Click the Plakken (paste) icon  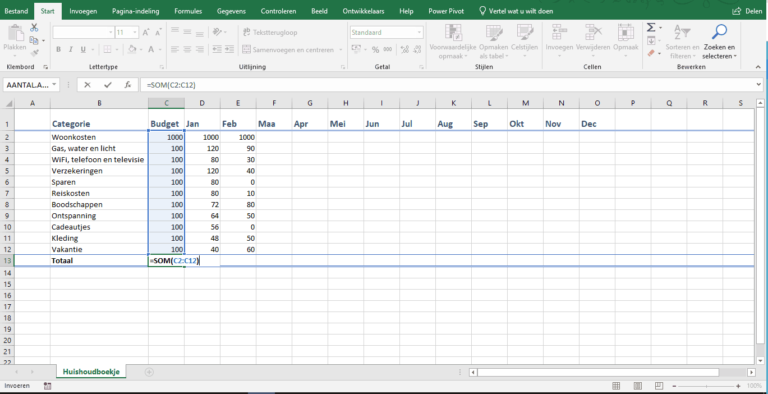click(15, 33)
